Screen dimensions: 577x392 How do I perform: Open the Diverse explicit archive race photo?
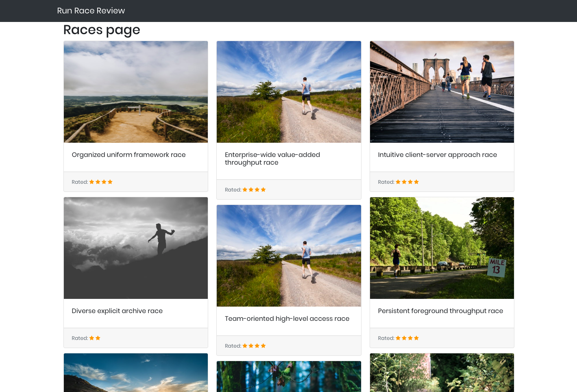[x=136, y=248]
